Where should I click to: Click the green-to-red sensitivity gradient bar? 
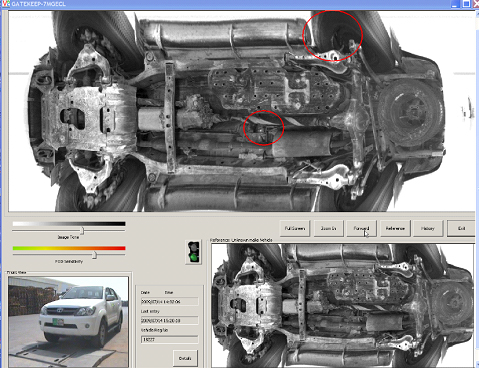click(x=69, y=248)
